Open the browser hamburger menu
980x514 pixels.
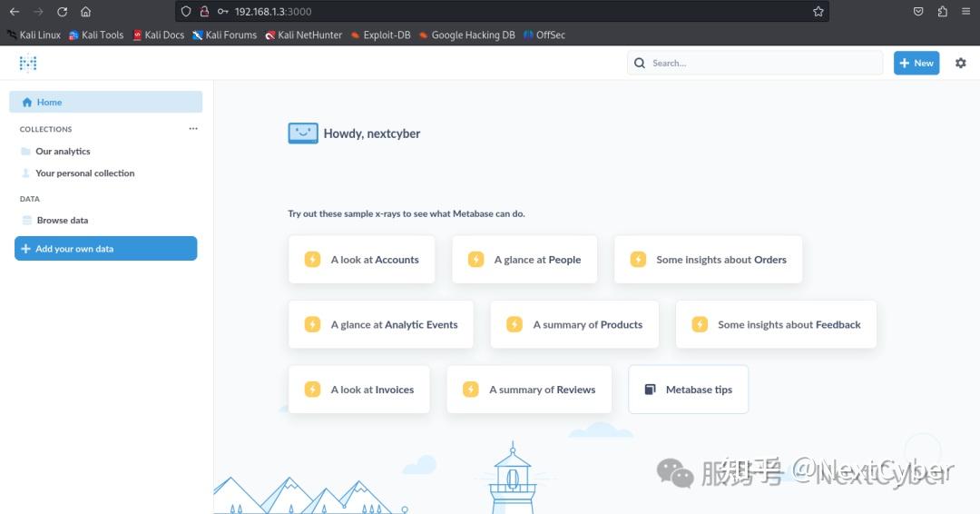coord(965,11)
